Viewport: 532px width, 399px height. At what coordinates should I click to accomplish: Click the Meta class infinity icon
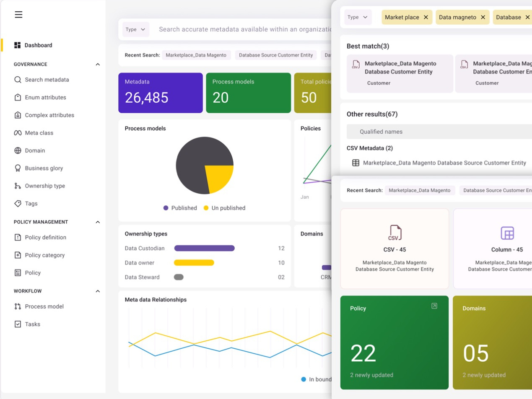[x=18, y=133]
